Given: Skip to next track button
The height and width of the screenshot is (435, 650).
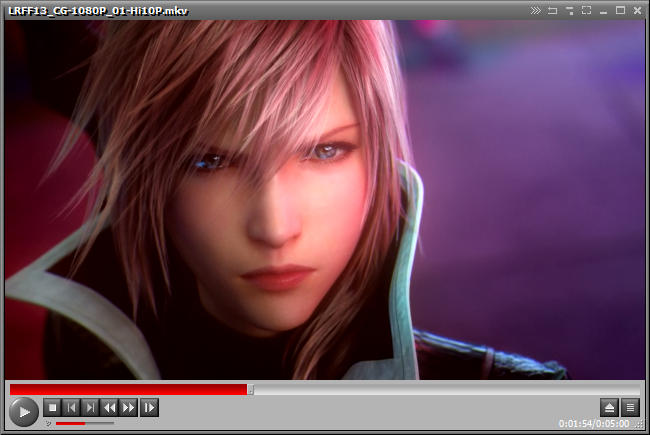Looking at the screenshot, I should click(x=90, y=408).
